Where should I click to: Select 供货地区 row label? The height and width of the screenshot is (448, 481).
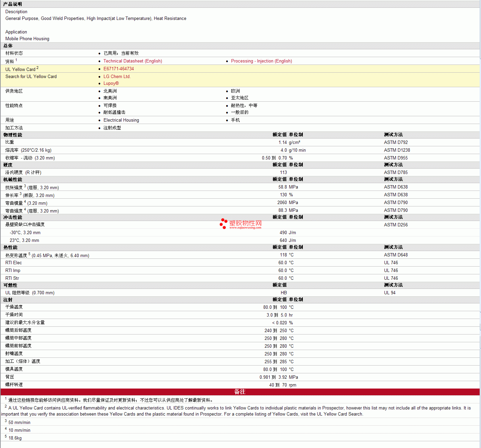[x=14, y=91]
